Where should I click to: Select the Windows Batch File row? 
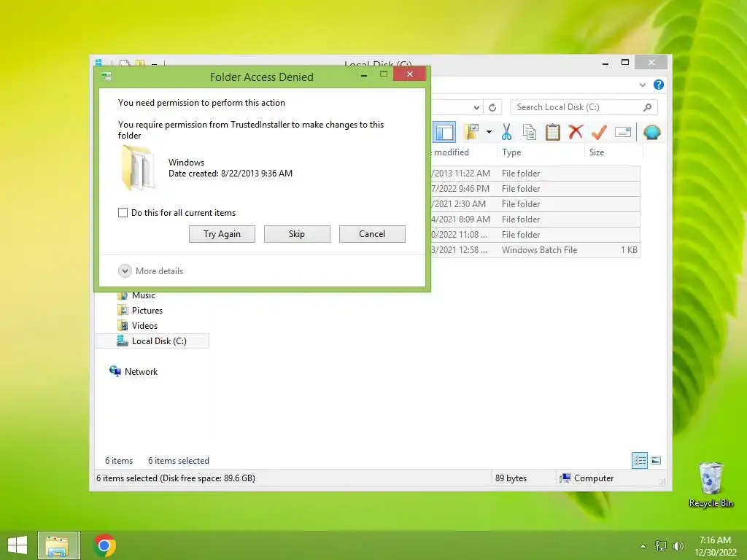pyautogui.click(x=535, y=250)
